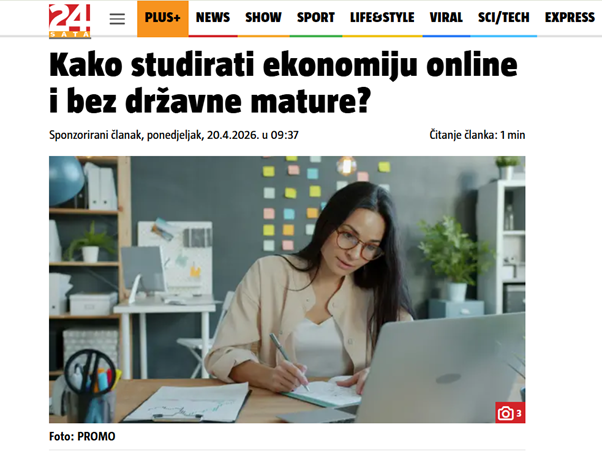
Task: Open the main article photo
Action: pos(287,290)
